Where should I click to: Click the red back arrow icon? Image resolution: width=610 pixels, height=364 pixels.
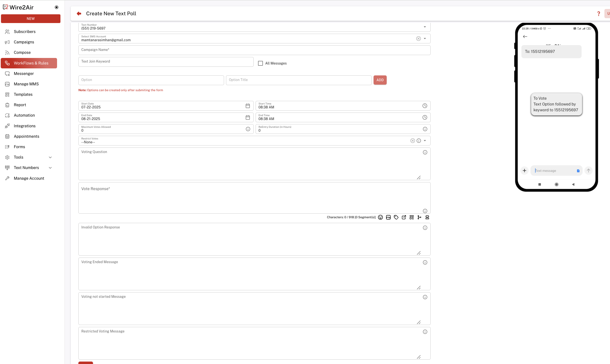click(x=79, y=14)
